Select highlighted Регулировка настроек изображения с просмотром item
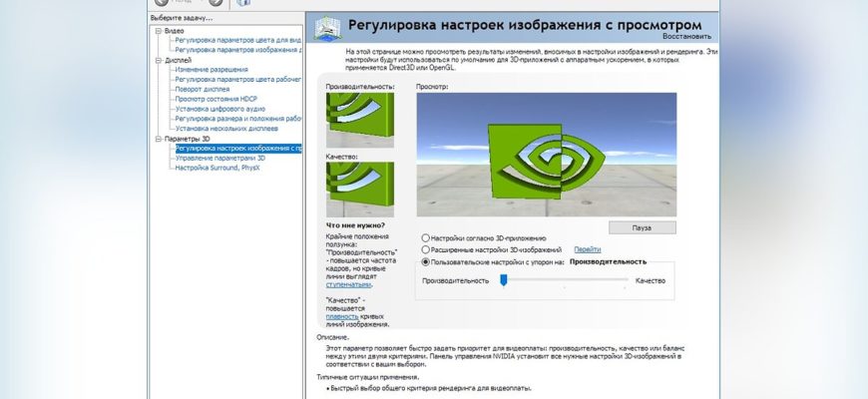The height and width of the screenshot is (399, 868). 238,149
